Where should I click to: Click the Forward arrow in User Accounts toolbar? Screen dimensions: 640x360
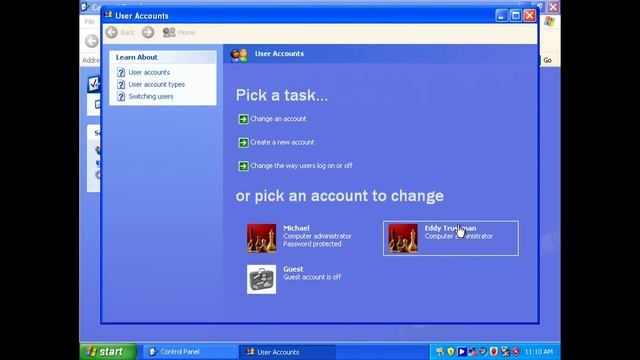tap(148, 32)
